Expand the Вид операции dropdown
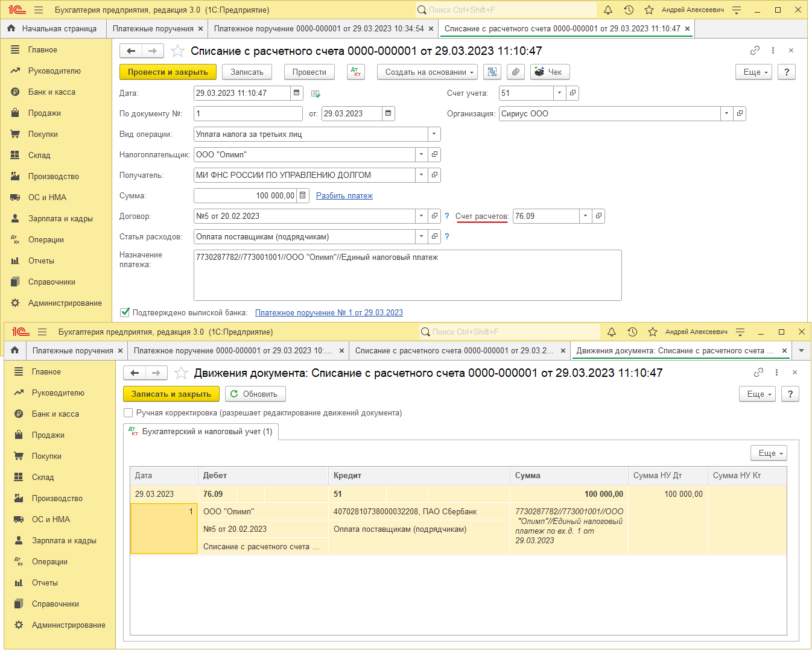The image size is (812, 650). point(434,134)
